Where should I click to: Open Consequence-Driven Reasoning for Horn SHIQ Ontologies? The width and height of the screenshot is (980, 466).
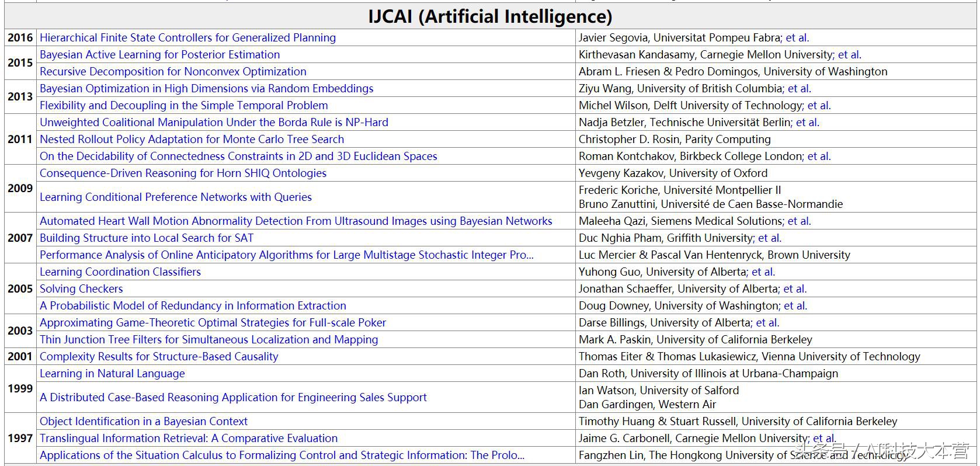pos(183,173)
